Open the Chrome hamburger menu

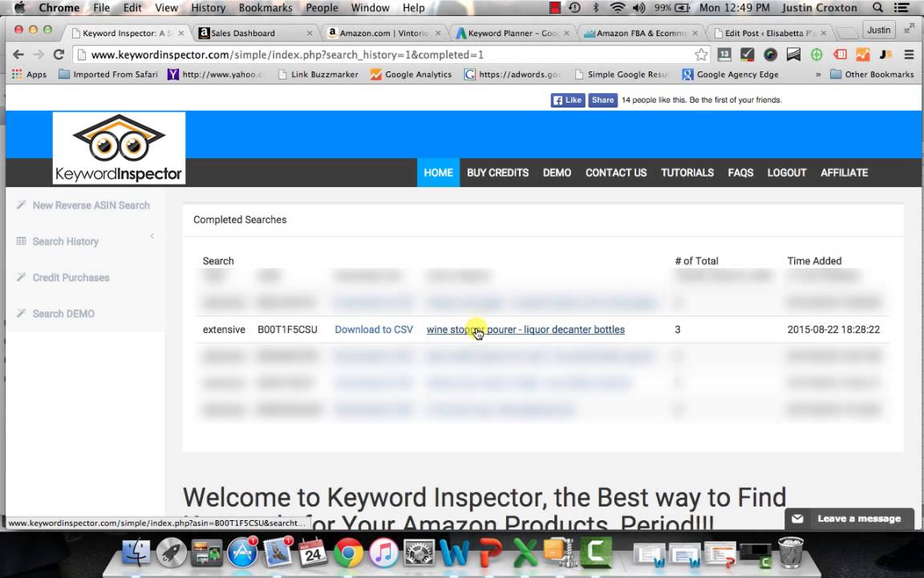pos(910,55)
